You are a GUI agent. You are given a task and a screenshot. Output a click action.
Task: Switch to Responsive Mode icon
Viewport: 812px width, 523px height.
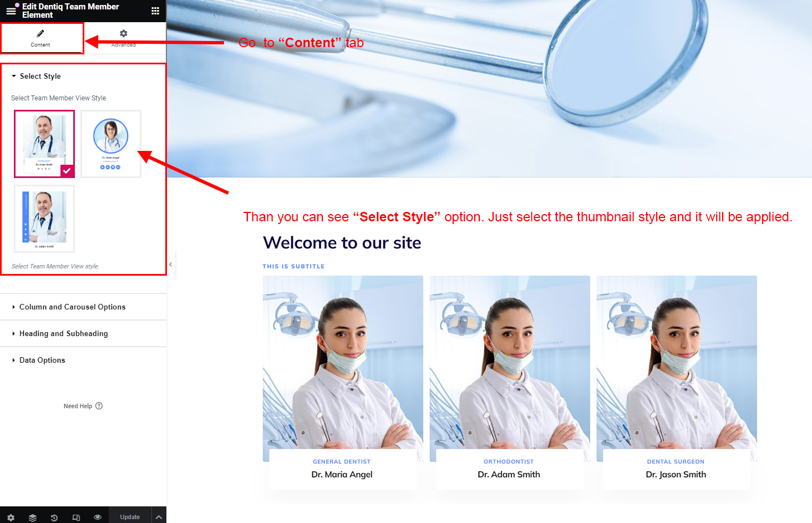pyautogui.click(x=76, y=517)
